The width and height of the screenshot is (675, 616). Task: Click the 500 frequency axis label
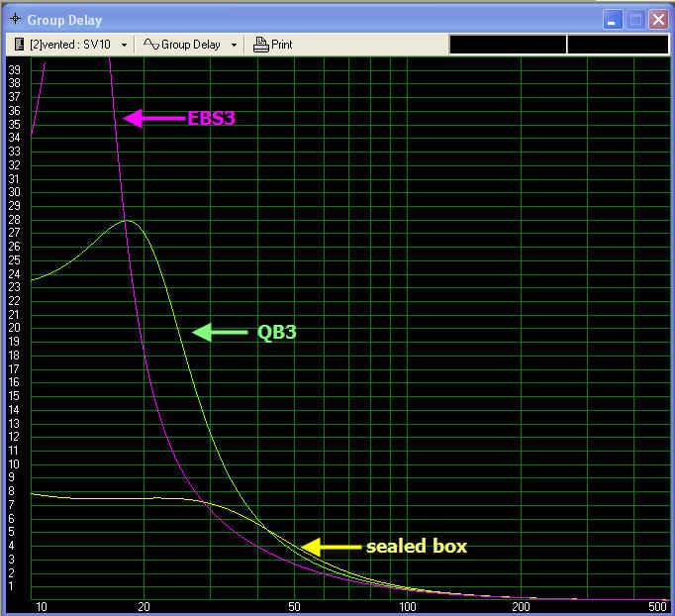click(x=657, y=607)
